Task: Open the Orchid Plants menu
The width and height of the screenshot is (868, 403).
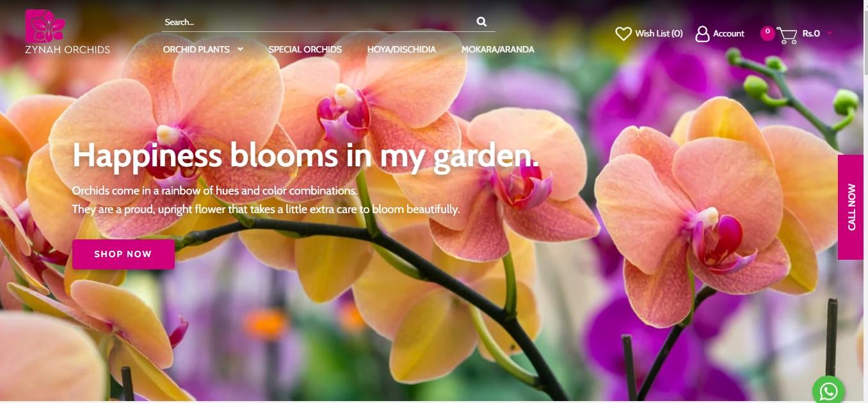Action: pos(196,49)
